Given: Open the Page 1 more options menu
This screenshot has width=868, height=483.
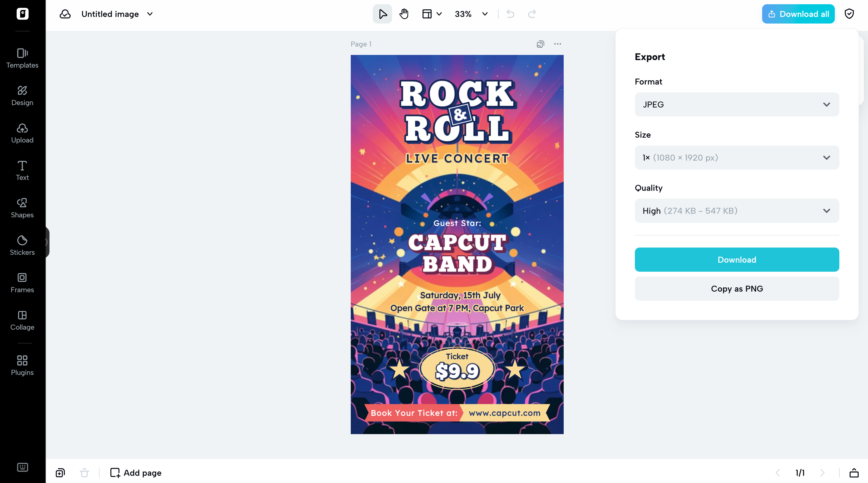Looking at the screenshot, I should click(558, 44).
